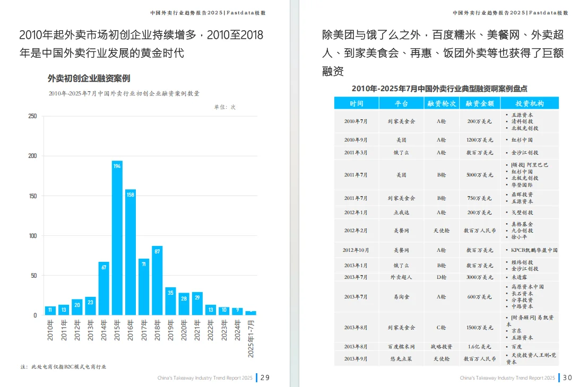Click the 1.6亿美元 funding amount cell

(479, 346)
